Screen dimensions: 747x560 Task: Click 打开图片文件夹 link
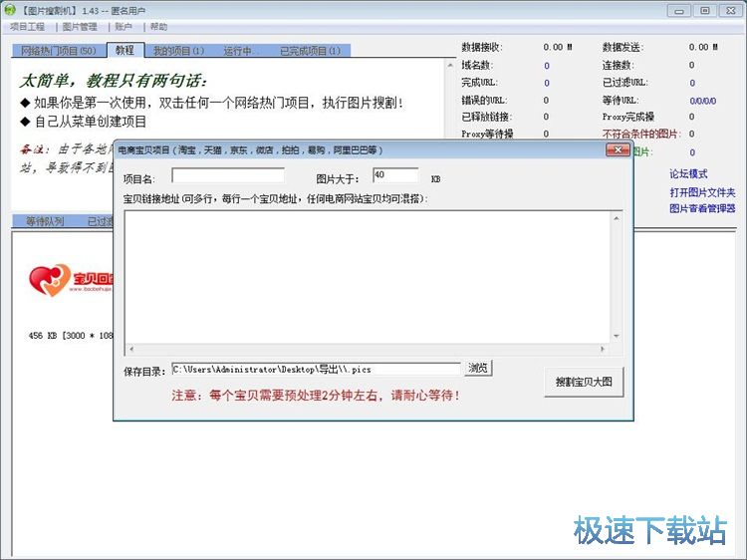[x=702, y=192]
